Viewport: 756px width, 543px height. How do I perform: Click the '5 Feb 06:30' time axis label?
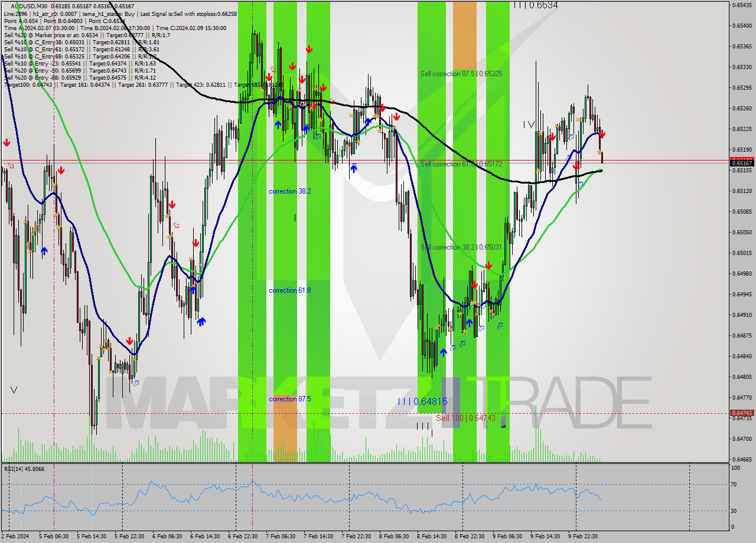53,536
